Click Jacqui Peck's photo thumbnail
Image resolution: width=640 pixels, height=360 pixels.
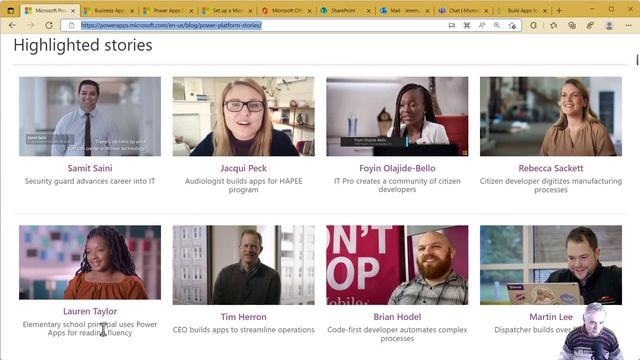[244, 116]
